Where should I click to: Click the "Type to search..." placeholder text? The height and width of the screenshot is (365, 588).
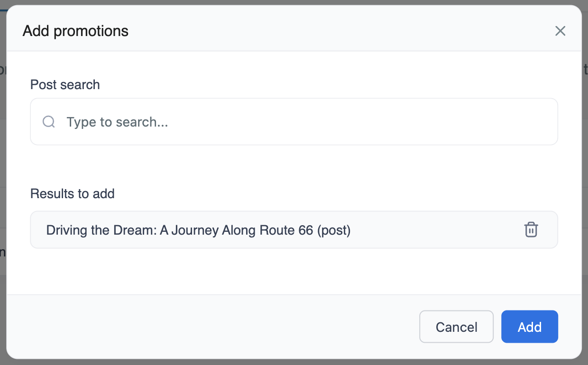tap(117, 122)
